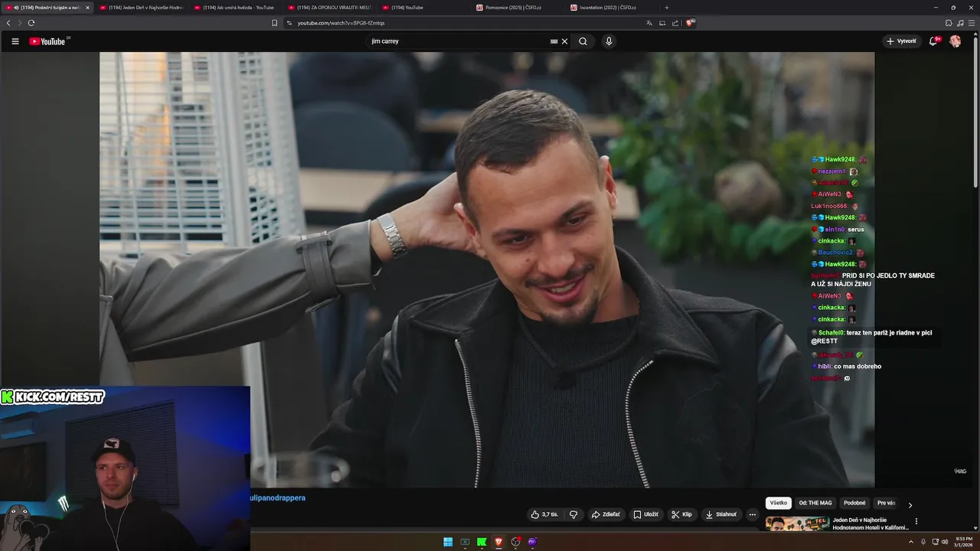Switch to 'Incantation (2022) | ČSFD.cz' tab

[x=612, y=8]
